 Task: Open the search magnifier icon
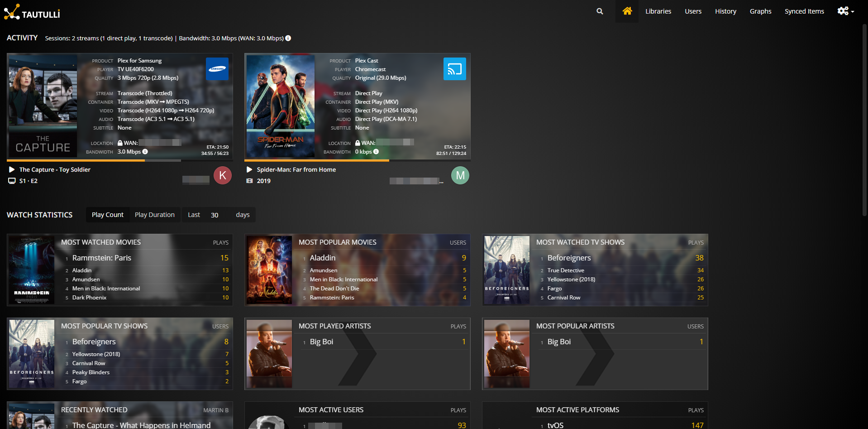pyautogui.click(x=600, y=11)
